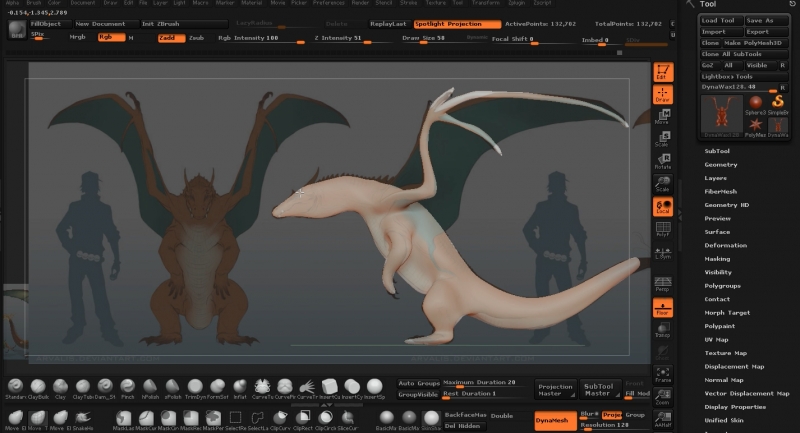Toggle Floor grid display
Viewport: 800px width, 433px height.
tap(662, 308)
